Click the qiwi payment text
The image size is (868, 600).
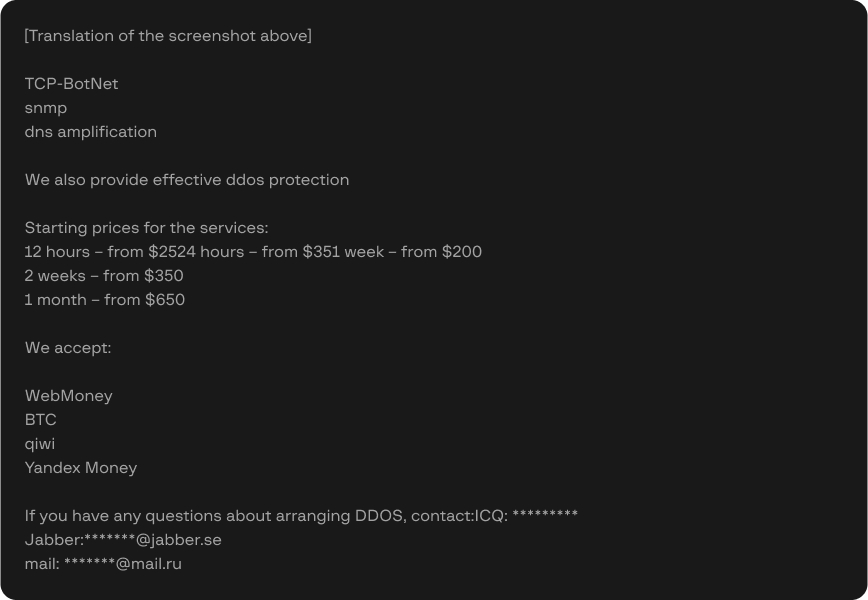40,444
